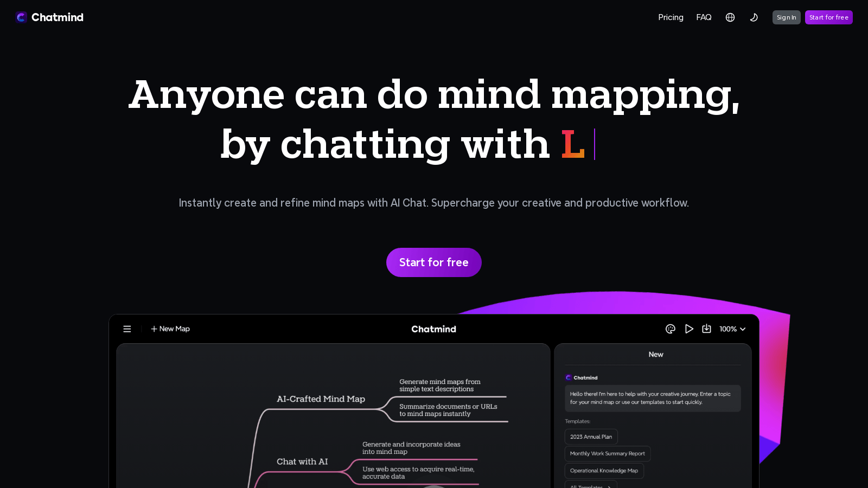Screen dimensions: 868x488
Task: Open the FAQ link
Action: tap(704, 17)
